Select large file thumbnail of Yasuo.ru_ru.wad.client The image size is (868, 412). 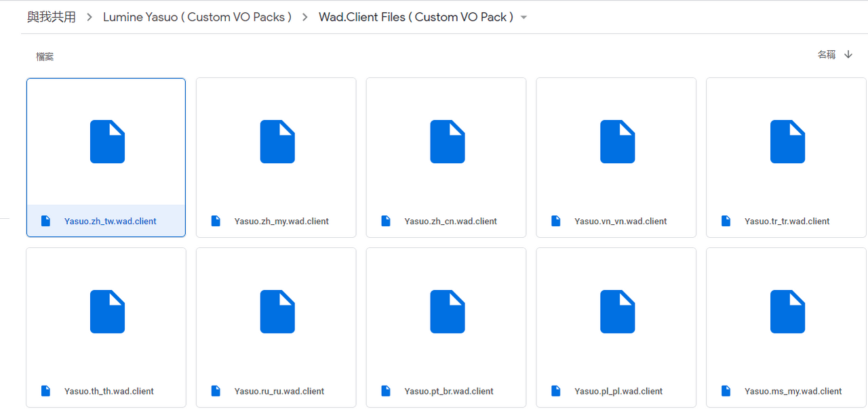coord(277,312)
